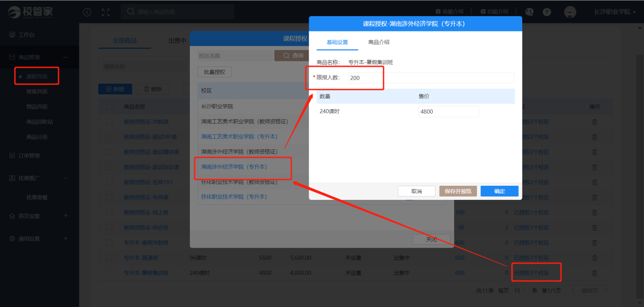Screen dimensions: 644x307
Task: Open the customer service chat icon
Action: click(x=529, y=12)
